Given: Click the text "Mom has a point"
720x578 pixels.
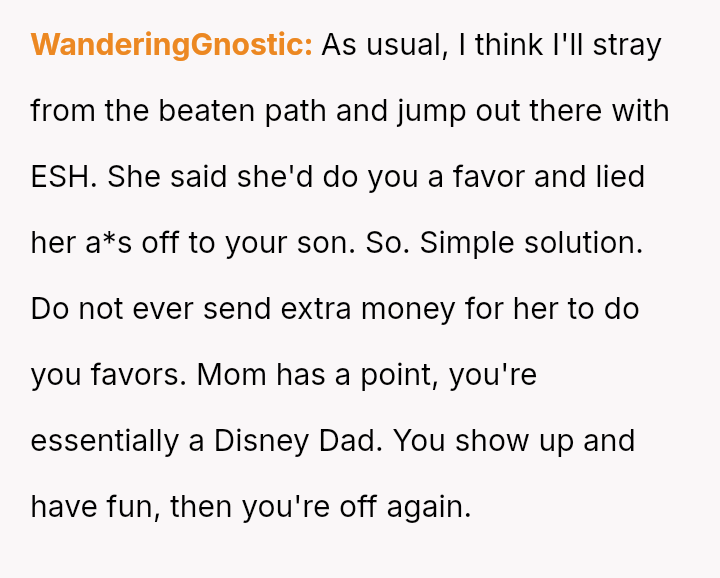Looking at the screenshot, I should 317,375.
